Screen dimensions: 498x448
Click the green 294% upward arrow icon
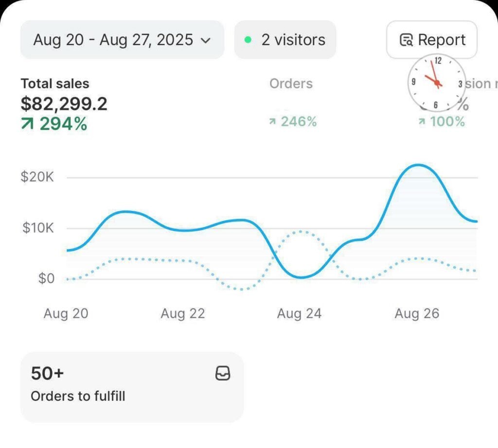pyautogui.click(x=28, y=124)
